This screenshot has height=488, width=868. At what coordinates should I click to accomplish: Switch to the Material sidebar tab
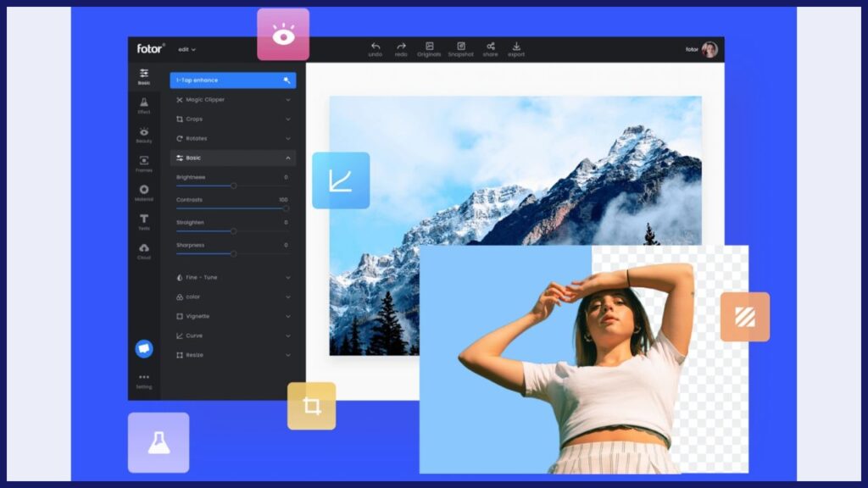click(x=144, y=192)
